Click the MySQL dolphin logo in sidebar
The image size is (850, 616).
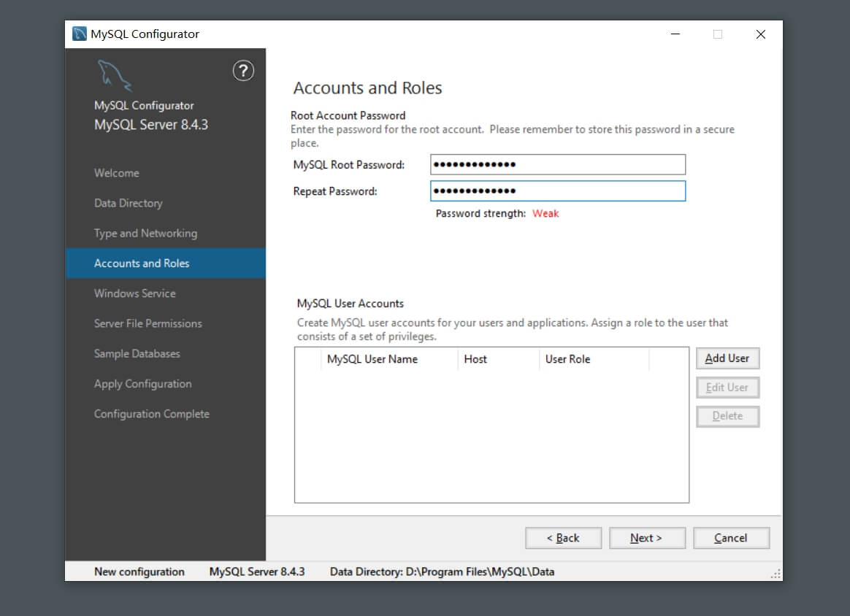(115, 75)
